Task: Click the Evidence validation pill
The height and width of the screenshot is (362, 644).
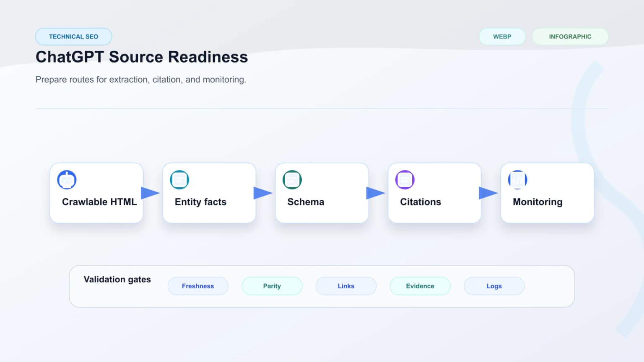Action: pyautogui.click(x=420, y=286)
